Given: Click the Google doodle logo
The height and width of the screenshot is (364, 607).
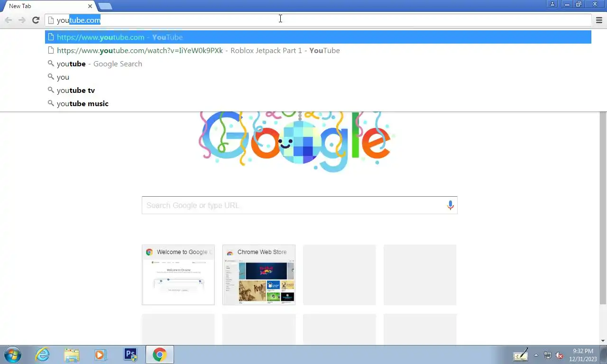Looking at the screenshot, I should pyautogui.click(x=297, y=141).
